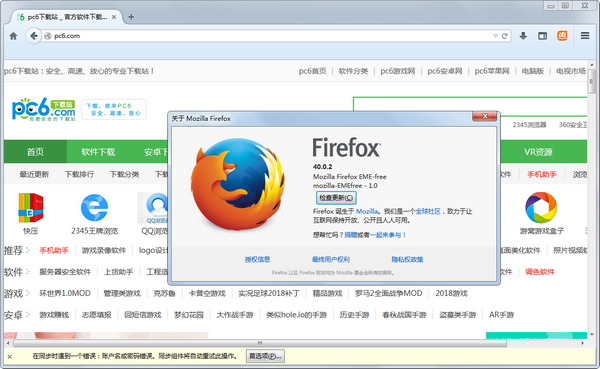Click the 2345王牌浏览 icon
Screen dimensions: 600x369
[x=95, y=208]
